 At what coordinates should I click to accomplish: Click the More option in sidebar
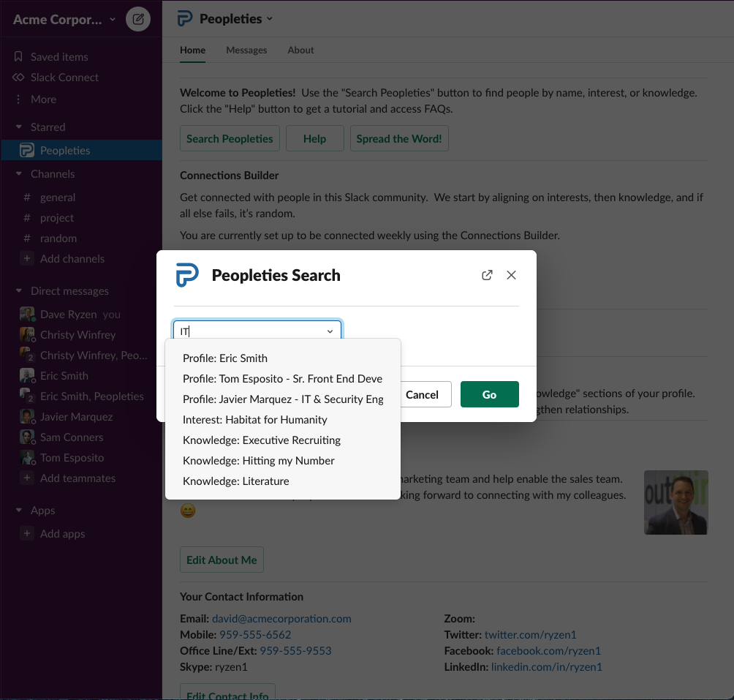(43, 99)
